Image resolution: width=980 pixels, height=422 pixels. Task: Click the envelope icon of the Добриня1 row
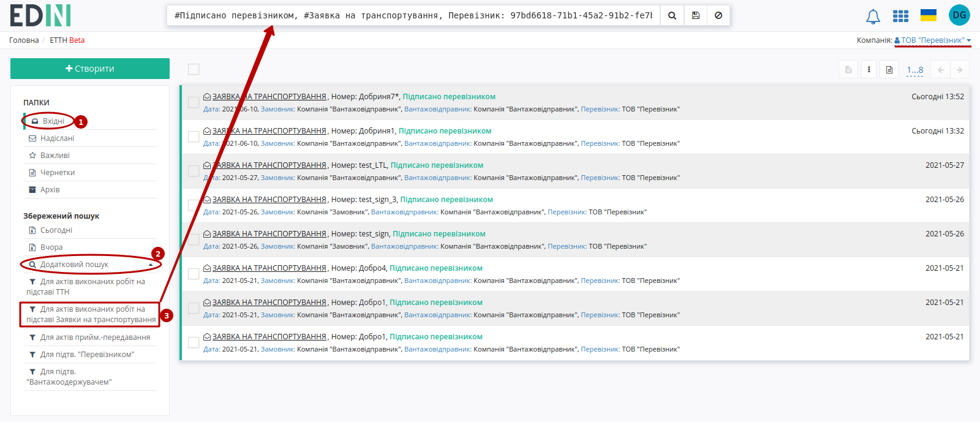[207, 131]
